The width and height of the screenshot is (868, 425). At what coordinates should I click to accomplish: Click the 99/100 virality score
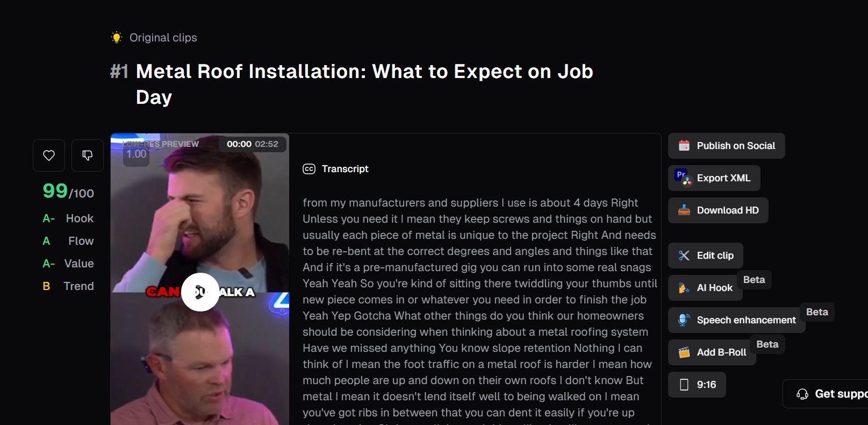tap(68, 191)
